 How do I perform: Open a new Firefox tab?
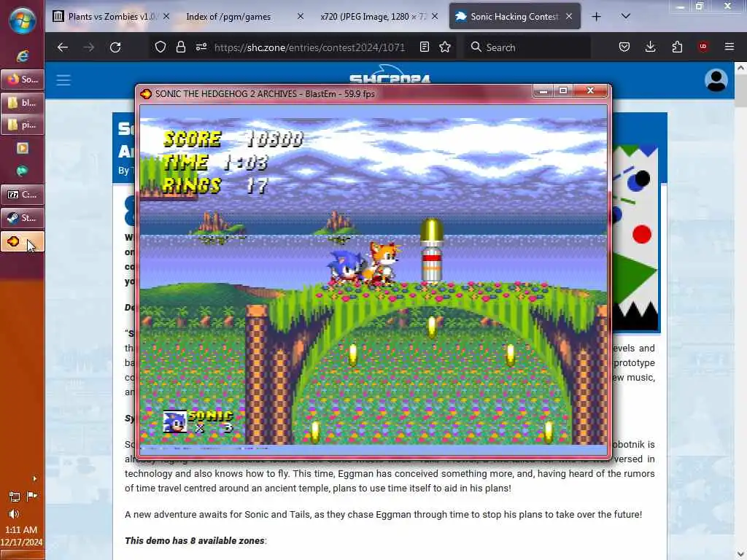(x=596, y=17)
